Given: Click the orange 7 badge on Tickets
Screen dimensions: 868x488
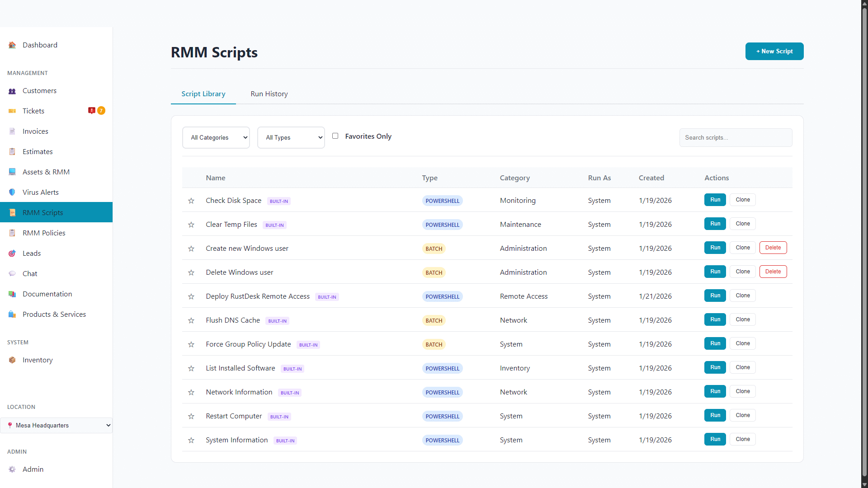Looking at the screenshot, I should click(101, 111).
